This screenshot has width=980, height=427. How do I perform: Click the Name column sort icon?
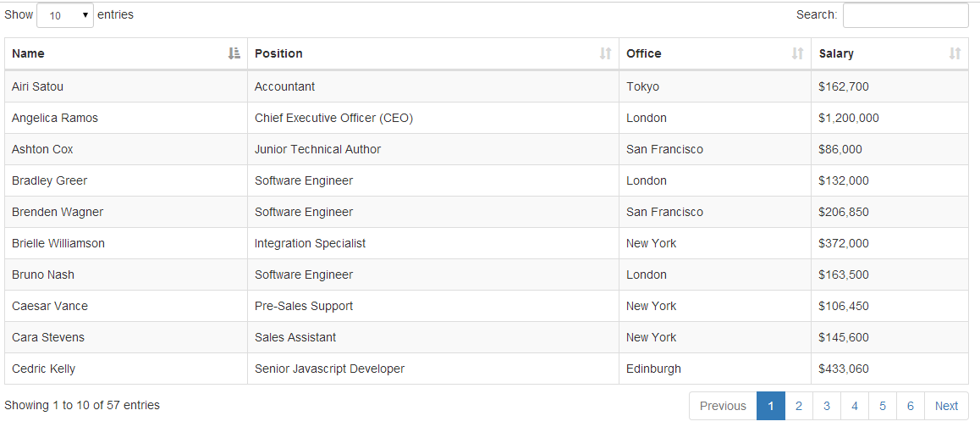[234, 54]
